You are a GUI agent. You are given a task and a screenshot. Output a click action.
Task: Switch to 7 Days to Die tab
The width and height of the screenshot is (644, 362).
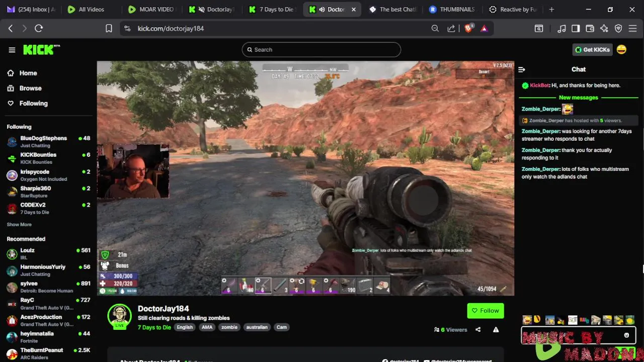(273, 10)
